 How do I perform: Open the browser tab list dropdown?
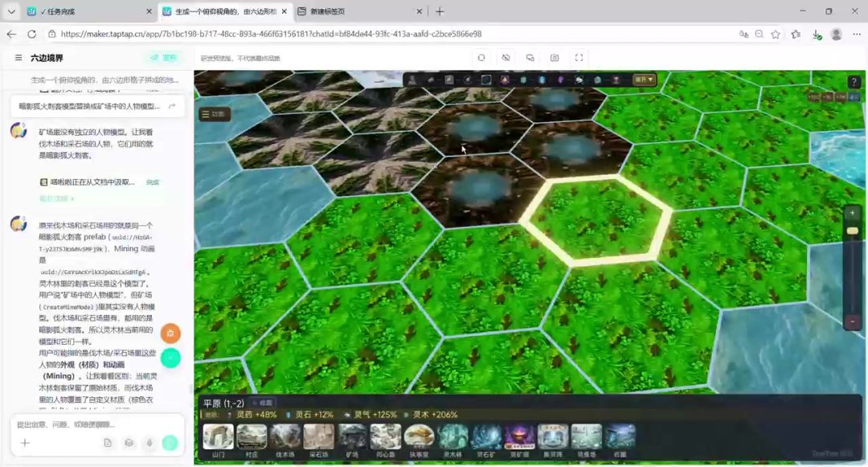[x=11, y=11]
